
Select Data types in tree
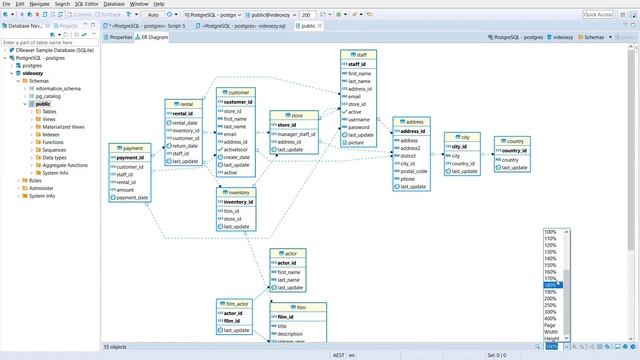click(54, 158)
